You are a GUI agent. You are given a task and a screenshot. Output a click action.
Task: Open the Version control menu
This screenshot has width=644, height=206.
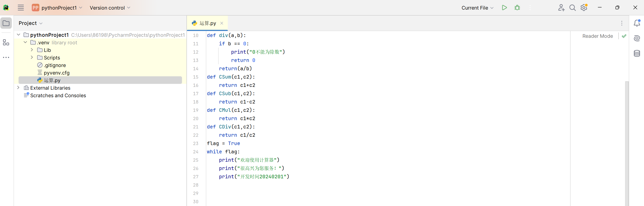[x=110, y=8]
